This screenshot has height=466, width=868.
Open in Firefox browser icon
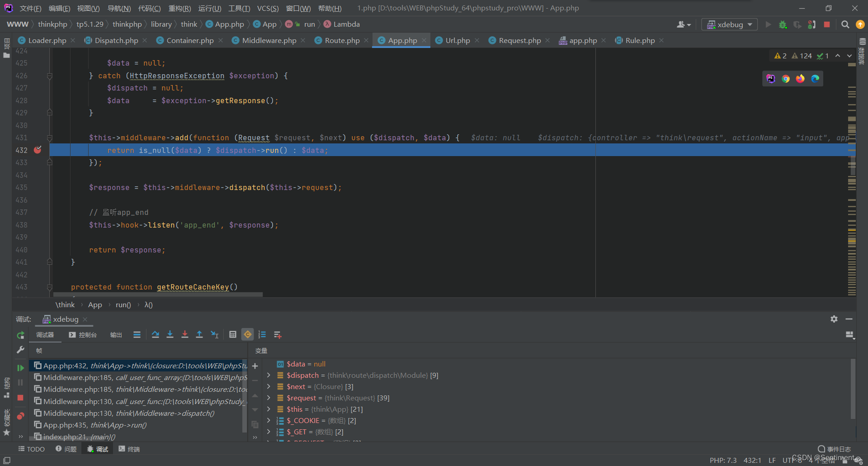tap(801, 79)
